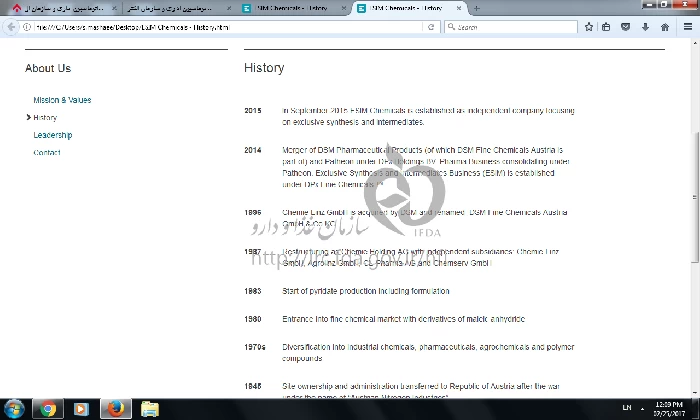Open File Explorer from the taskbar

tap(150, 409)
